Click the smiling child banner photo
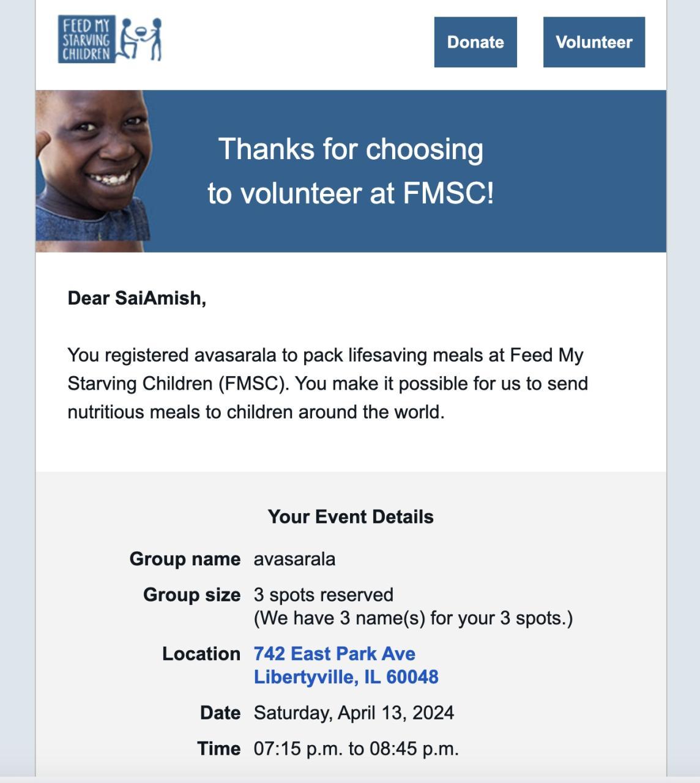This screenshot has width=700, height=783. tap(93, 171)
